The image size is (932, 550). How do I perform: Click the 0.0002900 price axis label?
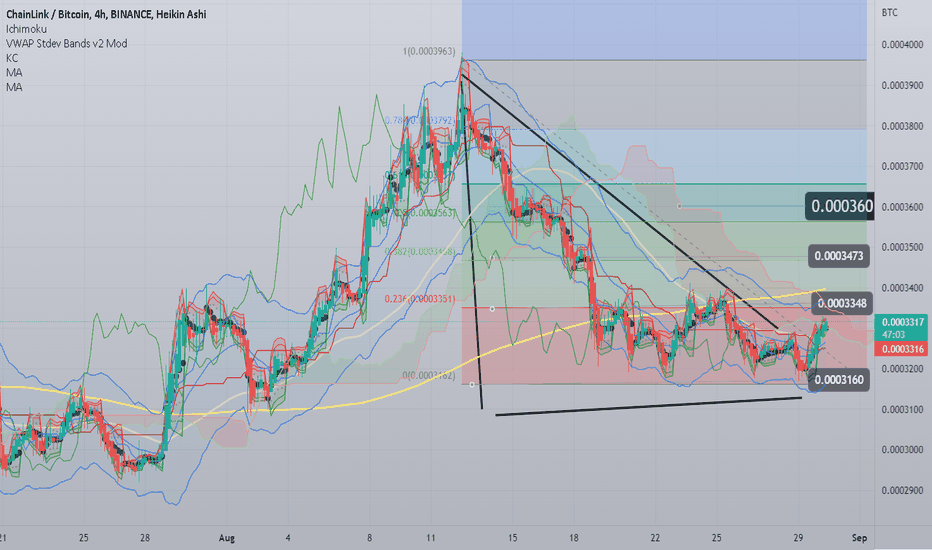point(902,490)
